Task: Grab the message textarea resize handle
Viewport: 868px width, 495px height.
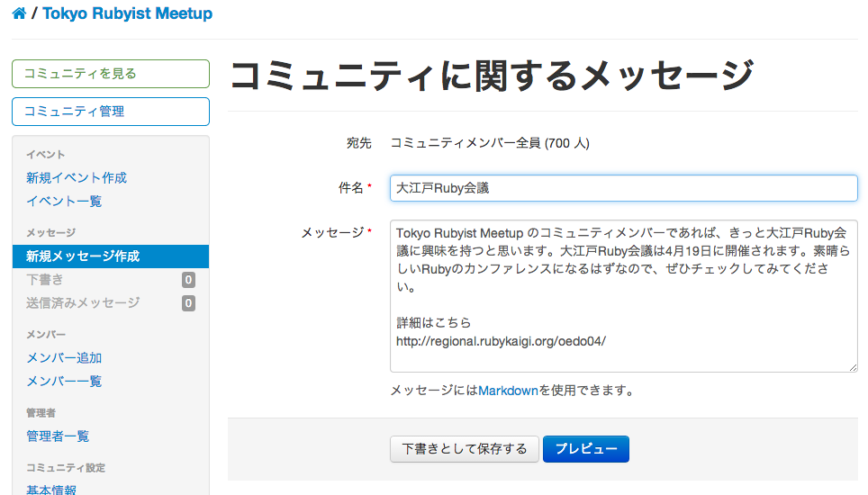Action: (853, 367)
